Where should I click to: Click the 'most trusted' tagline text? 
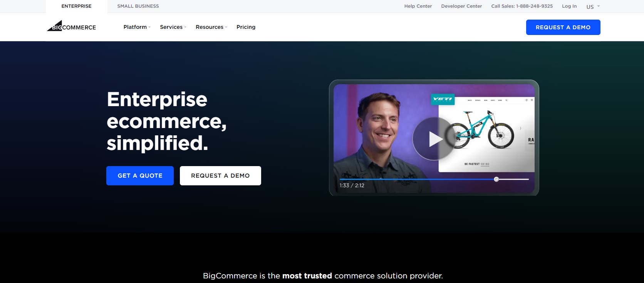click(x=307, y=276)
